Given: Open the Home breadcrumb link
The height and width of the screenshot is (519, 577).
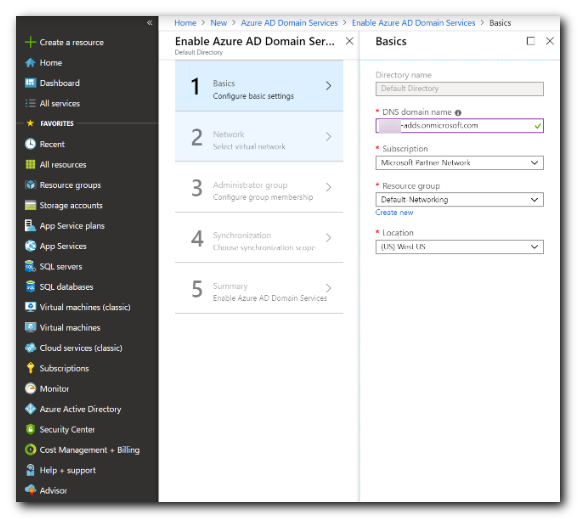Looking at the screenshot, I should click(185, 23).
